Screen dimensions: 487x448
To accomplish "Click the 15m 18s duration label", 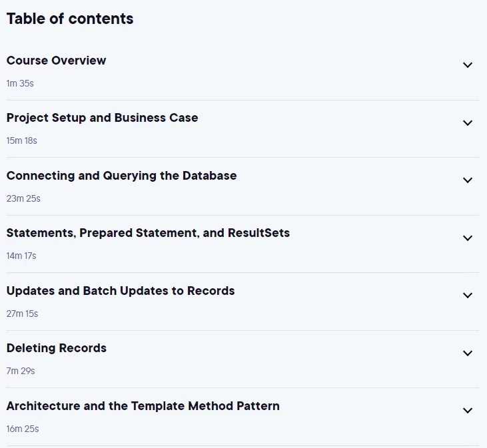I will [22, 140].
